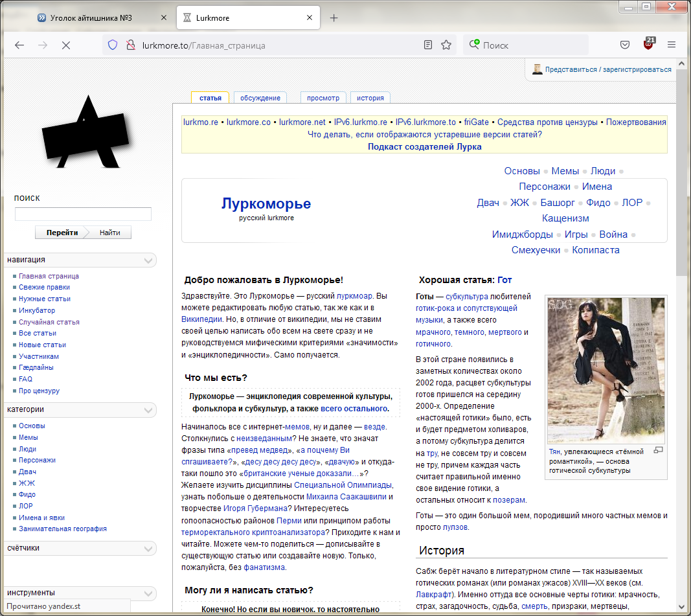Open the Нужные статьи sidebar link
This screenshot has width=691, height=616.
(x=45, y=299)
